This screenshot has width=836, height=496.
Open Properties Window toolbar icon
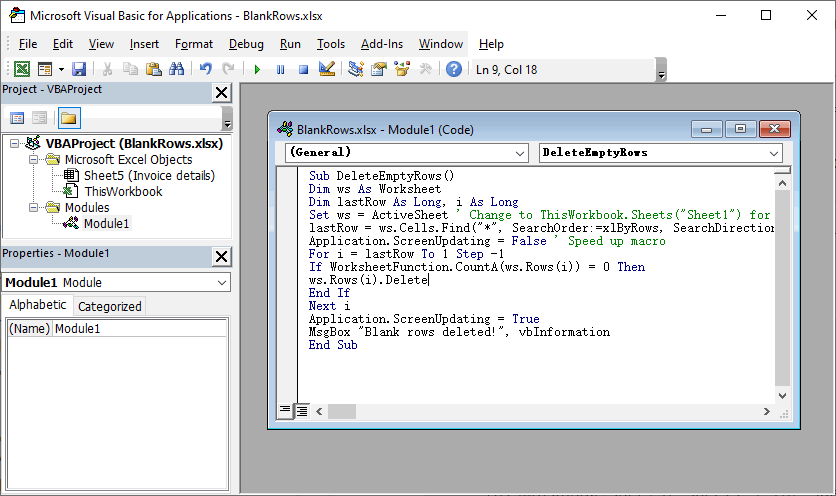click(379, 69)
